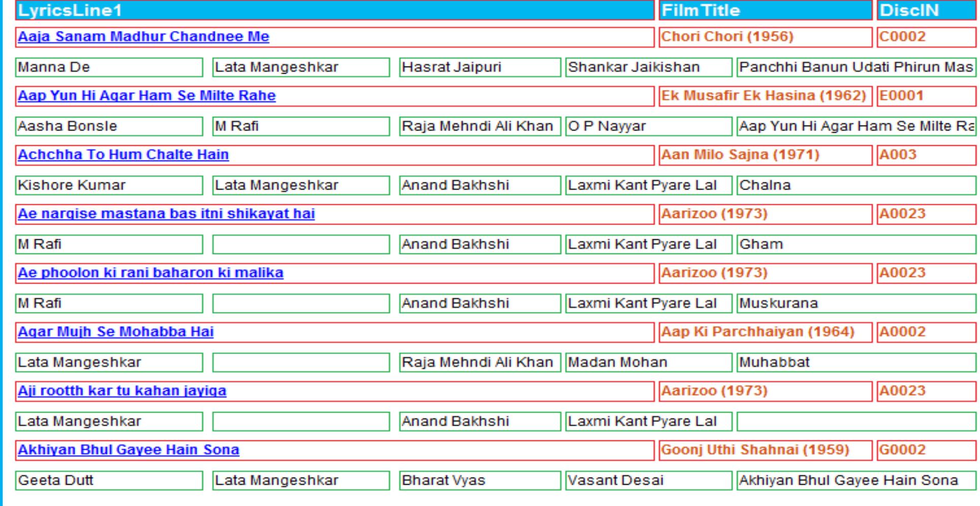Select the Chori Chori (1956) film title field
The height and width of the screenshot is (506, 980).
(x=765, y=37)
